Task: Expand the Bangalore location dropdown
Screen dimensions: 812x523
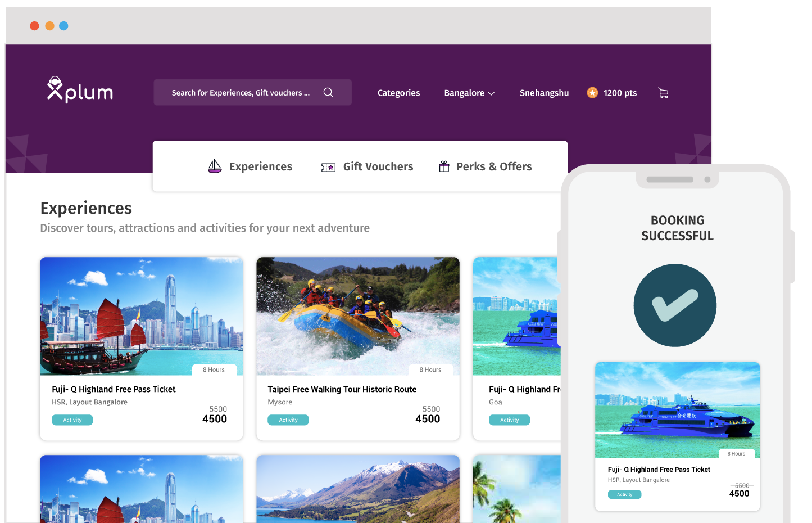Action: point(469,93)
